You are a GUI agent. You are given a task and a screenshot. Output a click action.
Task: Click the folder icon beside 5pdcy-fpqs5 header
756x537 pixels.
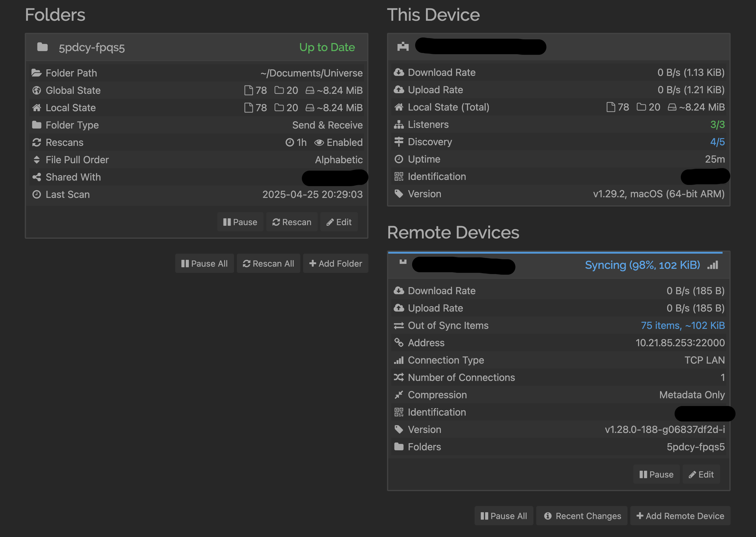point(42,47)
